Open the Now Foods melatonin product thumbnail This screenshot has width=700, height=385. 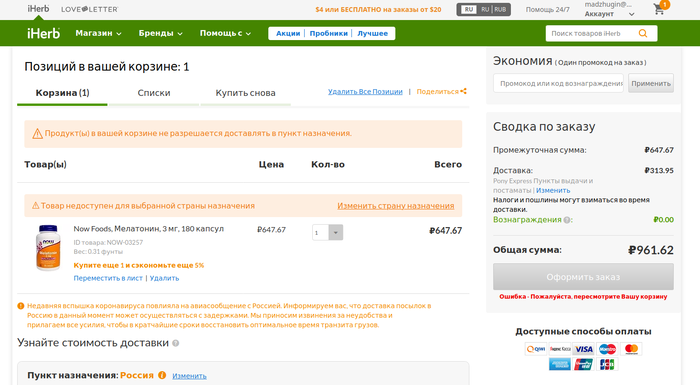tap(48, 247)
